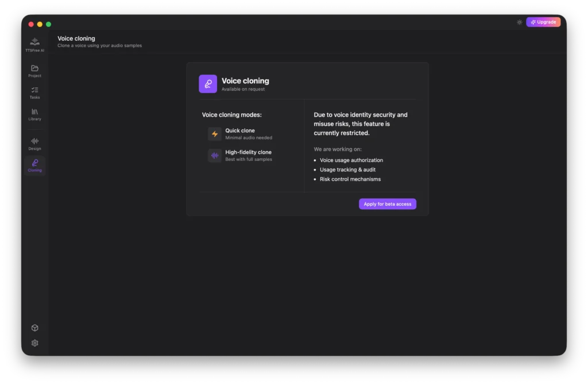Click 'Best with full samples' description text
The image size is (588, 384).
click(249, 159)
